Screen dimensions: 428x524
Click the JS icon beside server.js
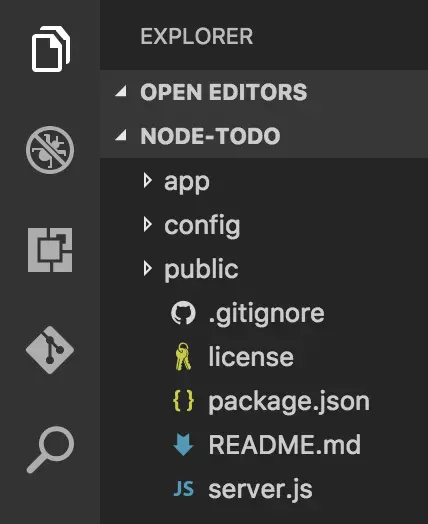click(183, 489)
